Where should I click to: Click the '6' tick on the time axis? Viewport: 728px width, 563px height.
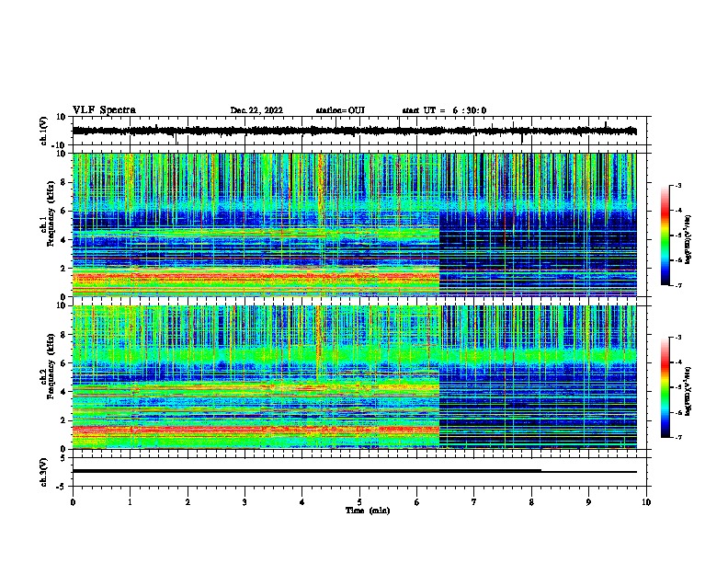(417, 502)
